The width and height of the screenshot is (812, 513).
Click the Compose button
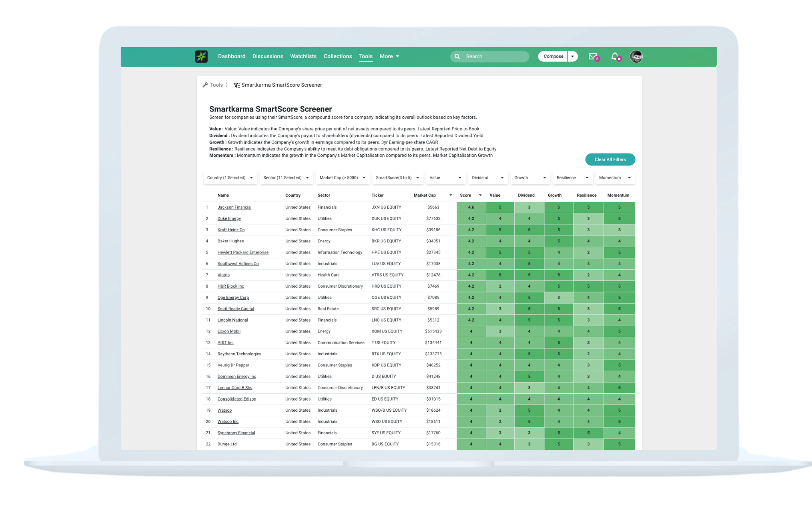(553, 56)
